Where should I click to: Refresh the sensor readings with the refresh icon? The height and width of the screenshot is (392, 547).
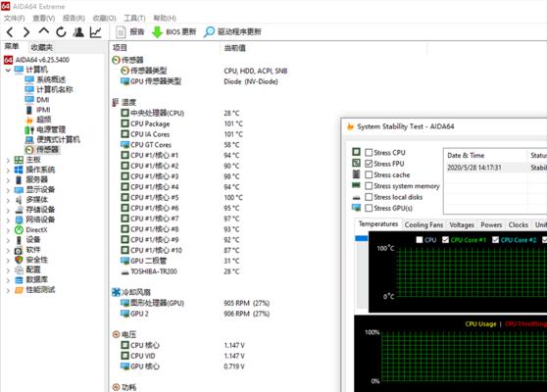click(x=61, y=32)
